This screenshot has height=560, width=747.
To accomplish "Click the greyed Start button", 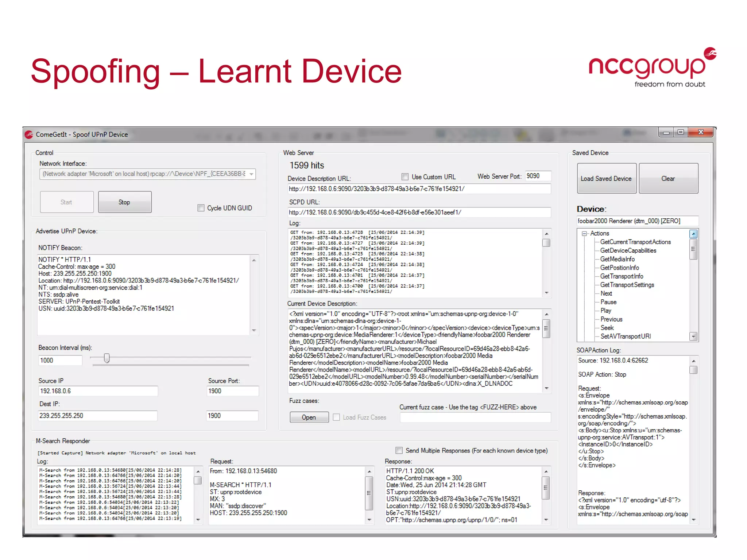I will coord(66,202).
